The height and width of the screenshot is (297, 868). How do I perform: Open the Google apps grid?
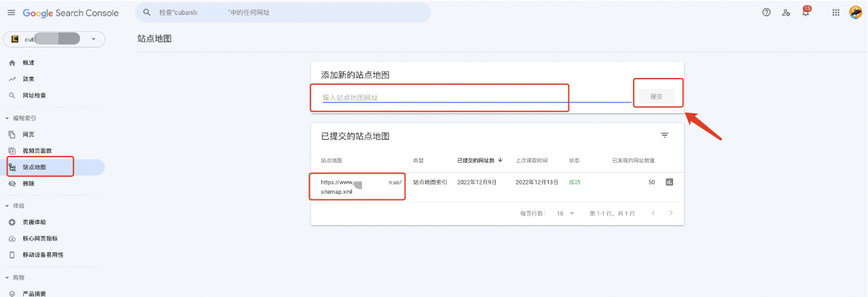click(x=836, y=13)
